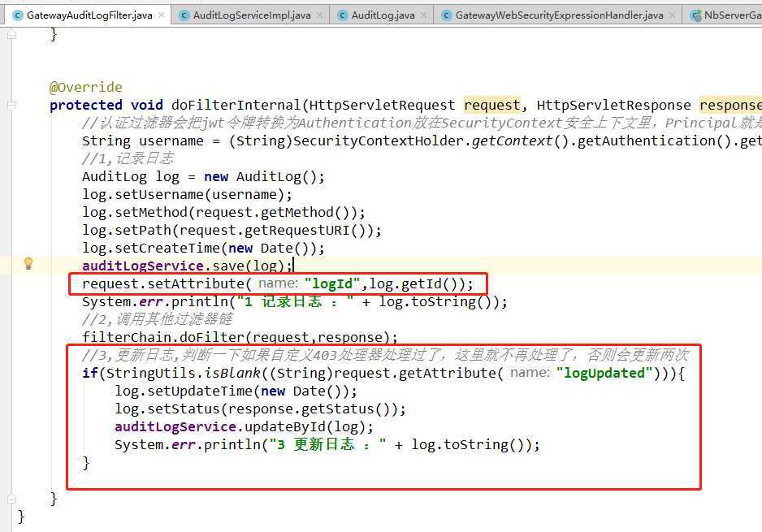The height and width of the screenshot is (532, 762).
Task: Click fold end marker of previous method
Action: click(x=12, y=34)
